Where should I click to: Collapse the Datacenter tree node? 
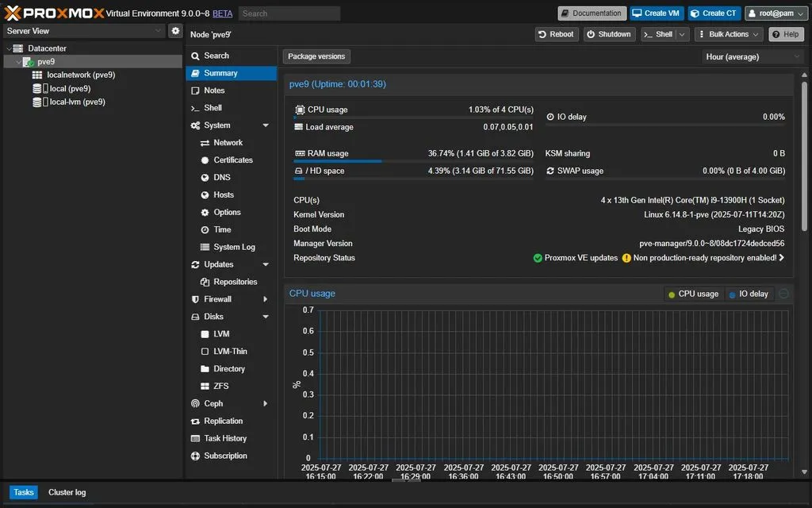click(8, 48)
